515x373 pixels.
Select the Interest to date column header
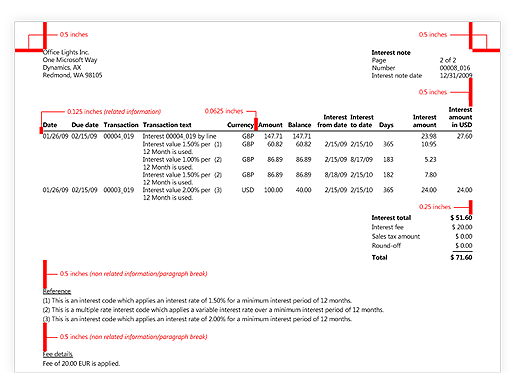pos(362,121)
